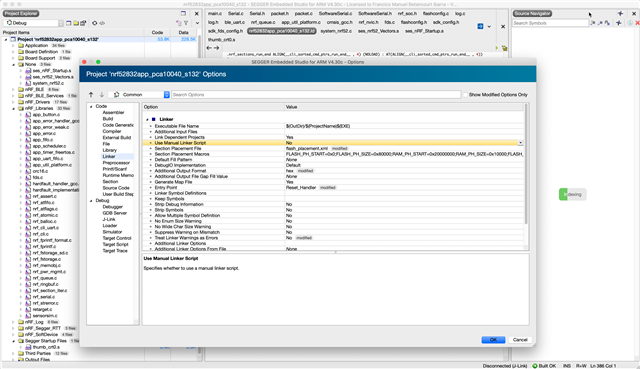Click Reset_Handler value cell
The height and width of the screenshot is (369, 640).
301,187
